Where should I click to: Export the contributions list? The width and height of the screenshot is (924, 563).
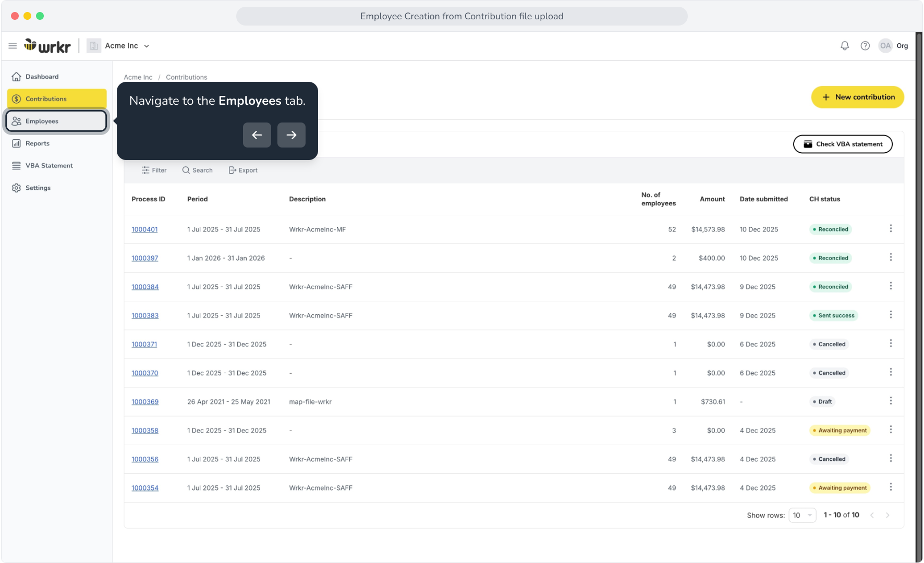[x=243, y=170]
